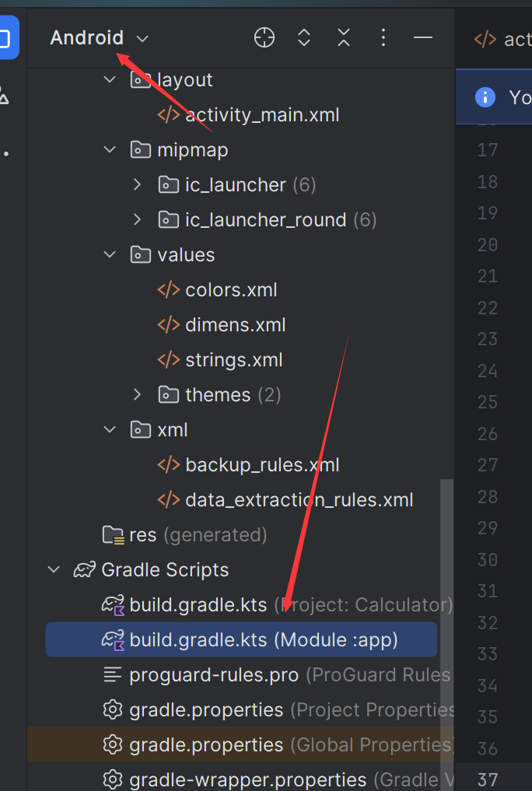This screenshot has height=791, width=532.
Task: Click the Global Properties gear icon
Action: tap(113, 744)
